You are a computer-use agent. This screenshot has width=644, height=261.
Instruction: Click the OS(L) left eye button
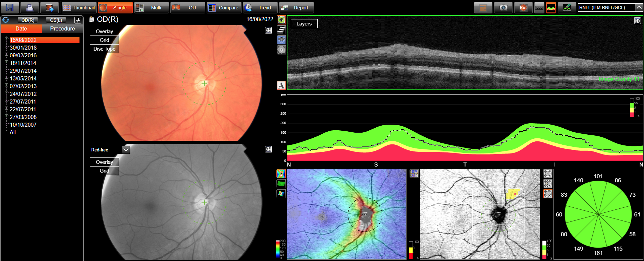[56, 20]
